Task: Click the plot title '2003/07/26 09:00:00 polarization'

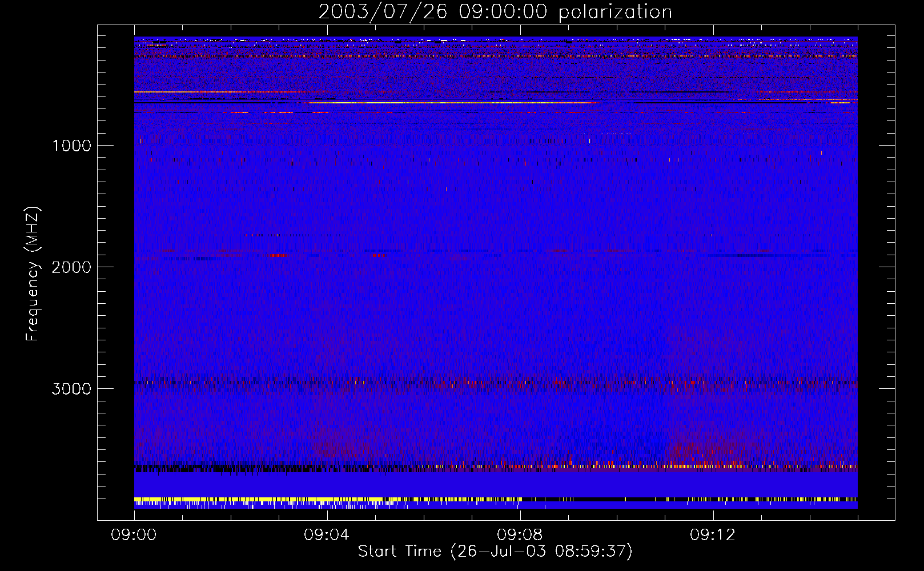Action: (x=495, y=12)
